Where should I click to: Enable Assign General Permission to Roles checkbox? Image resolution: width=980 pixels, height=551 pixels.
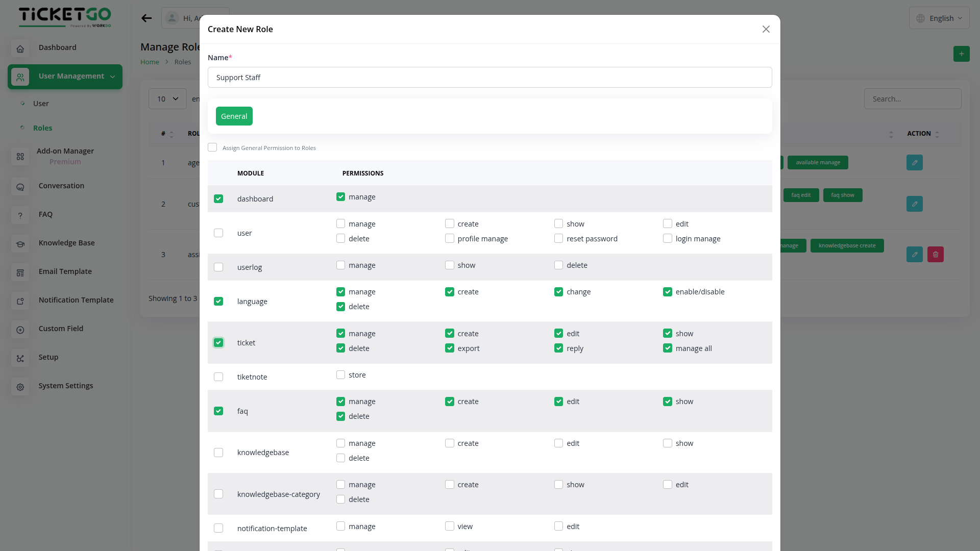212,147
